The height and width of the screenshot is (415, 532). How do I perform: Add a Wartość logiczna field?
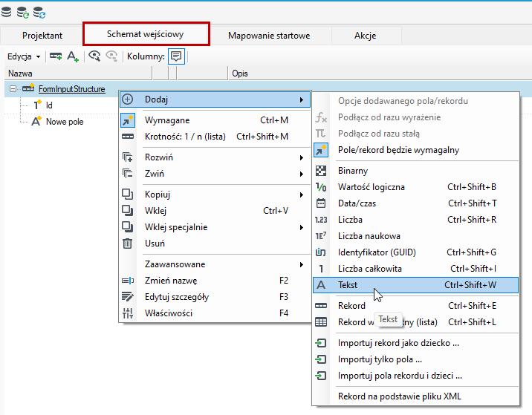[x=416, y=187]
